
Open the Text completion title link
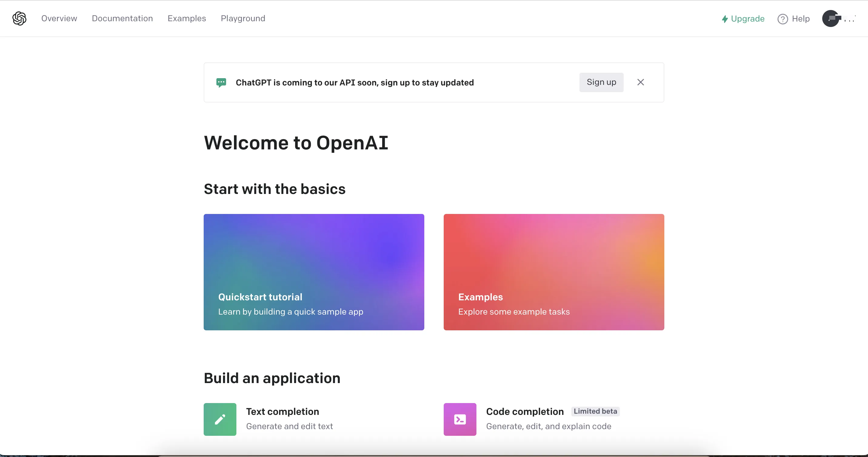[282, 412]
